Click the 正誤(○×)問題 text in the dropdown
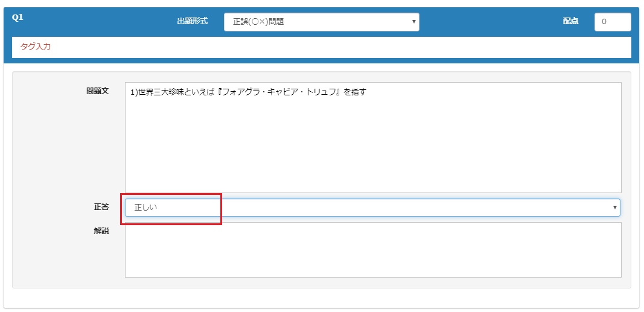Viewport: 644px width, 312px height. (x=258, y=22)
